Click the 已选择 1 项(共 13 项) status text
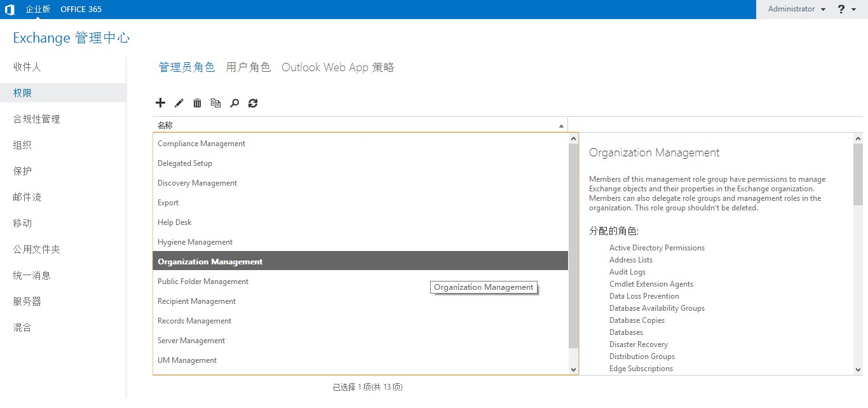868x408 pixels. click(x=368, y=387)
